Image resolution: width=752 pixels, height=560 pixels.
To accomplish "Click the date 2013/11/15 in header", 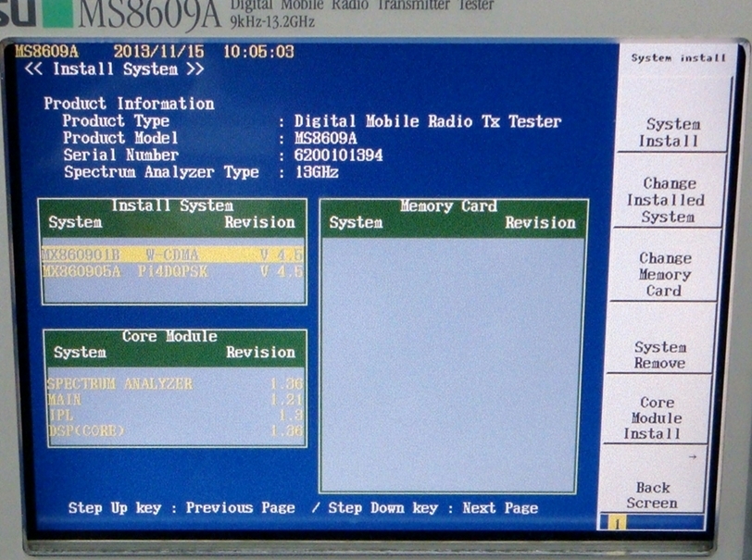I will pos(158,51).
